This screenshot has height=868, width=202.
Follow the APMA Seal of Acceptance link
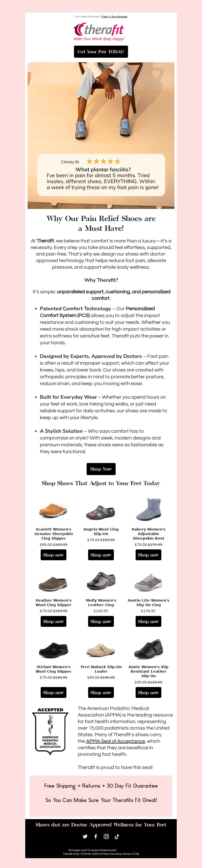pos(116,741)
